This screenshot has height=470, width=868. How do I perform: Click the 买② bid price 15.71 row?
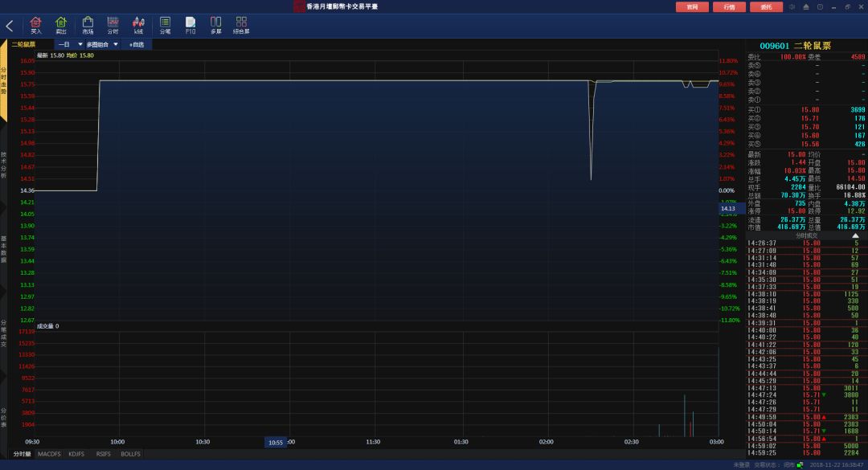coord(806,118)
